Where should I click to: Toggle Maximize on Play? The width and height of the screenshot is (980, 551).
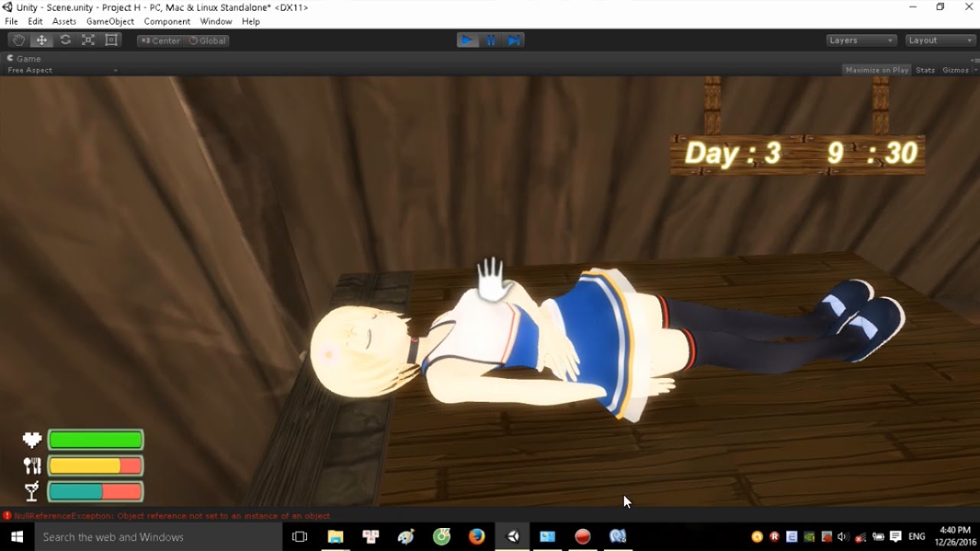(877, 70)
